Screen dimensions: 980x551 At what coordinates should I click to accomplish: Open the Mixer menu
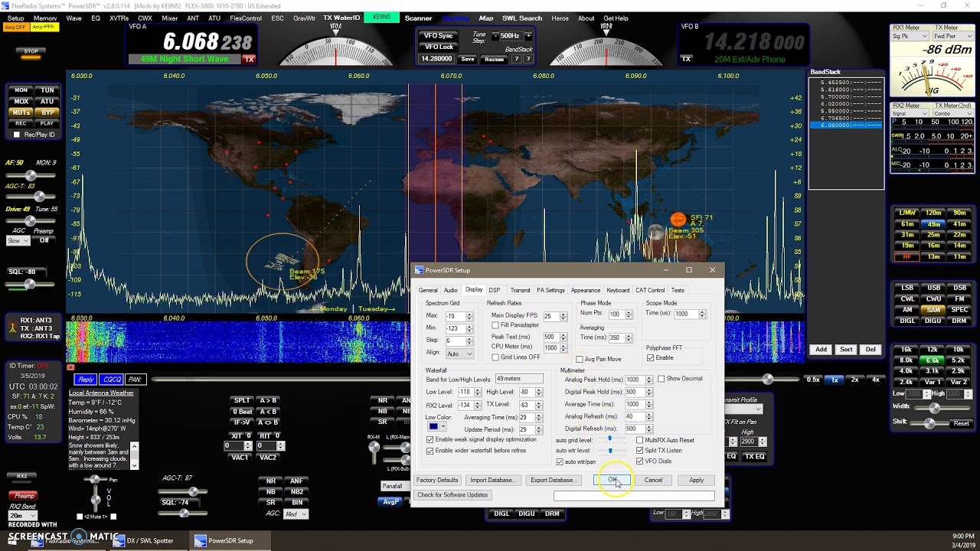(170, 18)
